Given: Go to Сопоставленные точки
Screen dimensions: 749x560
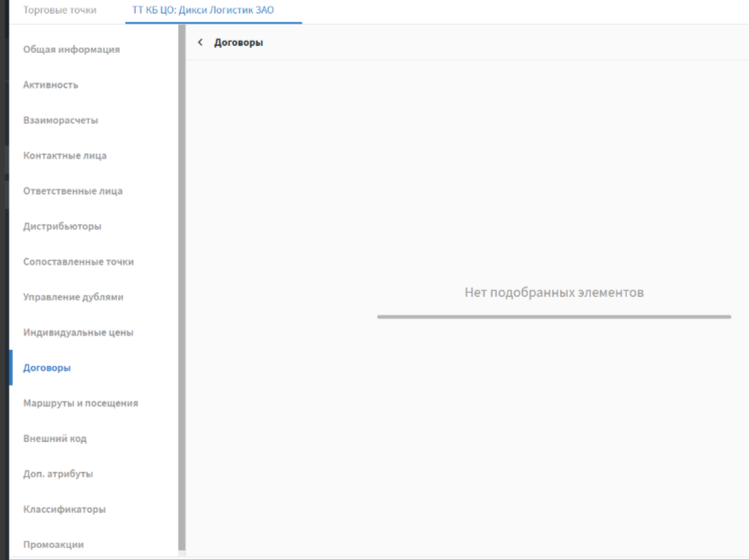Looking at the screenshot, I should [79, 261].
